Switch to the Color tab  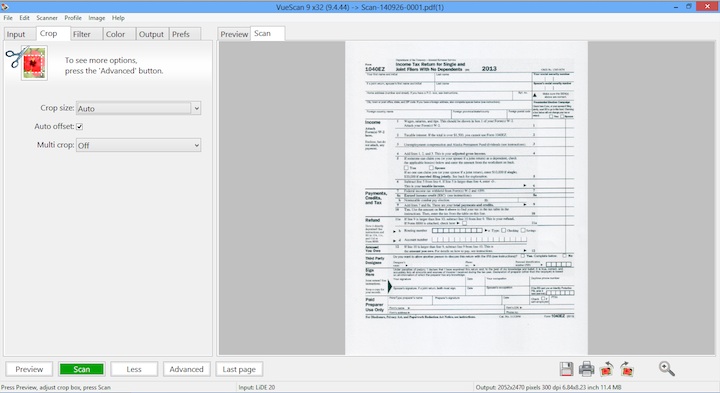point(119,34)
